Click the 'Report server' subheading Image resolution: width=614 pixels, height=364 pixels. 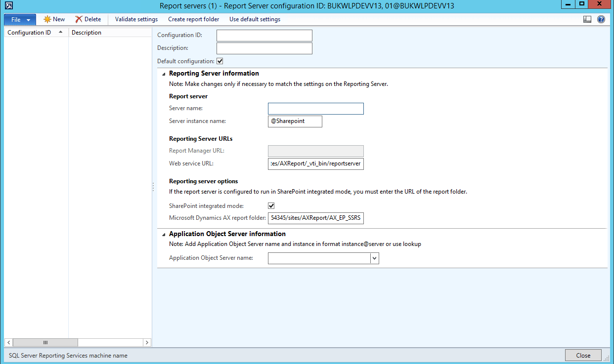pyautogui.click(x=188, y=96)
